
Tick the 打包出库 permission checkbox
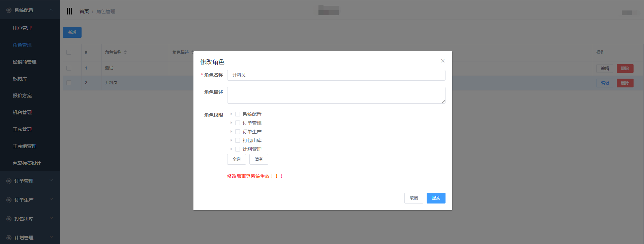pos(238,140)
